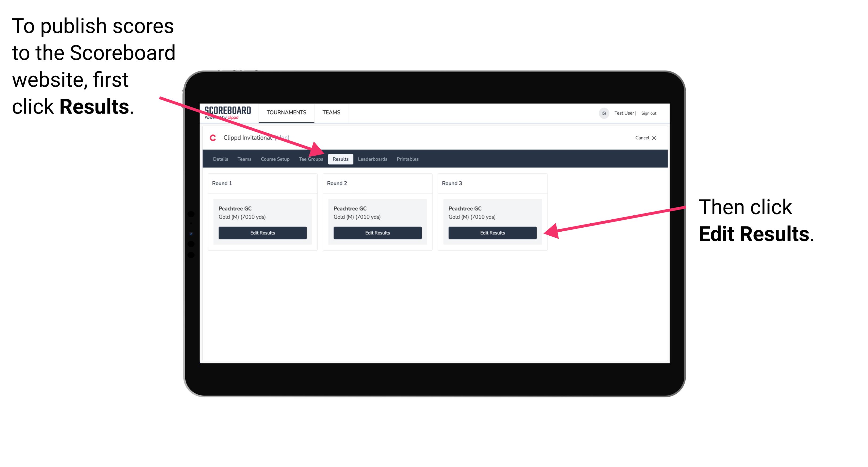Open the Course Setup tab

click(x=275, y=159)
